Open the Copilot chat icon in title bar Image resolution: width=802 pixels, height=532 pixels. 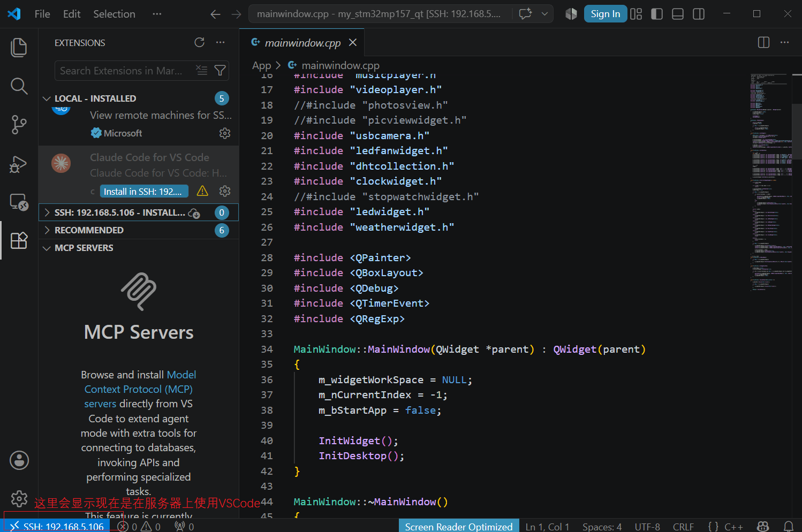[525, 14]
